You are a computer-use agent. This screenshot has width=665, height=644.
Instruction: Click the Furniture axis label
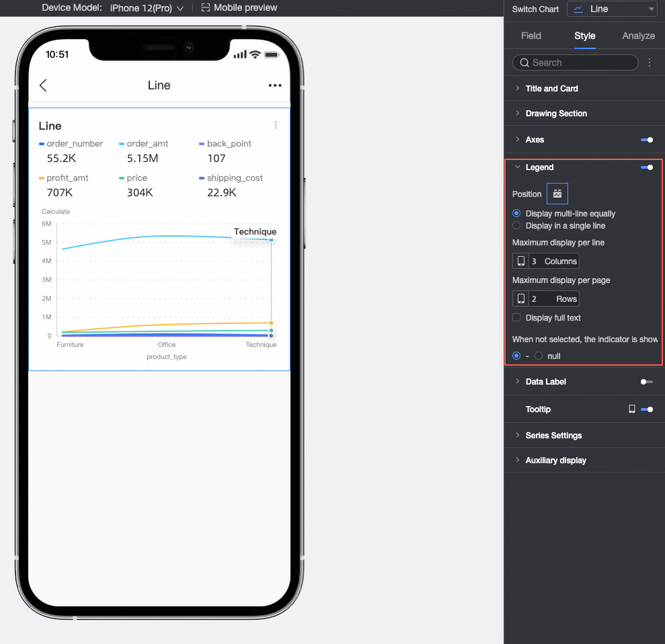coord(70,345)
